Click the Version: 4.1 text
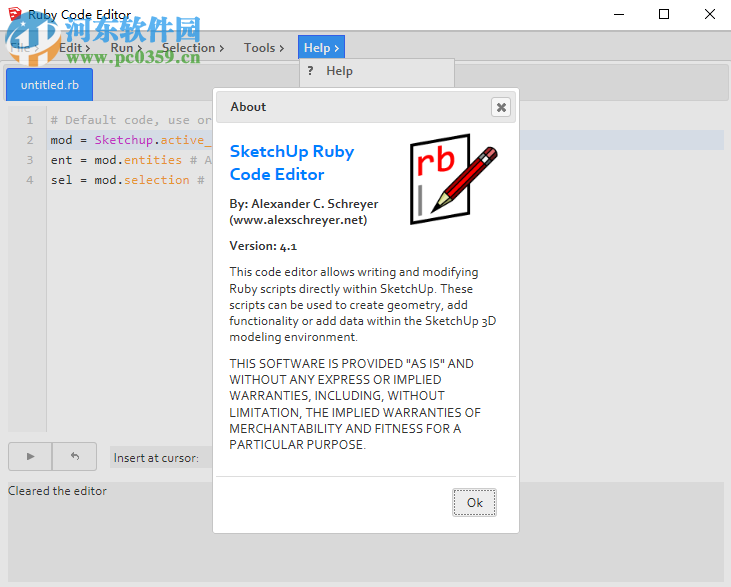The width and height of the screenshot is (731, 587). click(263, 246)
